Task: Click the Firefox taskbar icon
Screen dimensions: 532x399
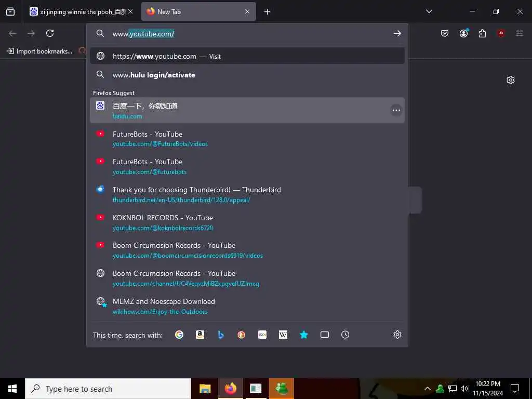Action: click(230, 389)
